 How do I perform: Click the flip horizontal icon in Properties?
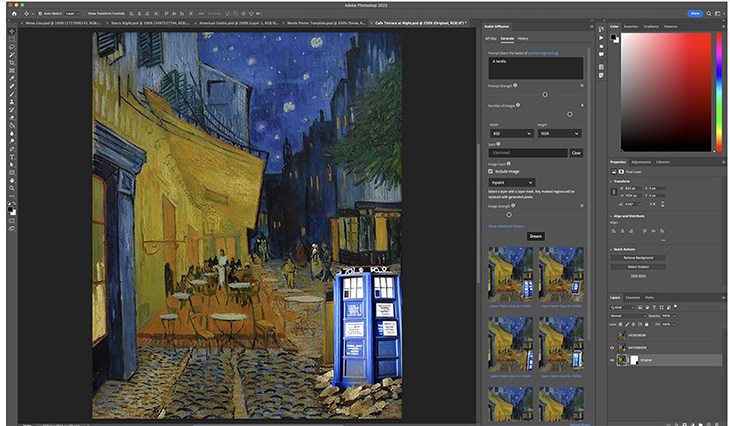point(652,204)
